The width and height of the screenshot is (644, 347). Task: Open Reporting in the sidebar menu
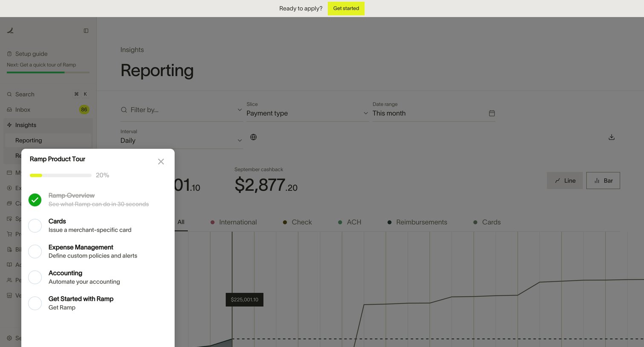click(x=48, y=140)
